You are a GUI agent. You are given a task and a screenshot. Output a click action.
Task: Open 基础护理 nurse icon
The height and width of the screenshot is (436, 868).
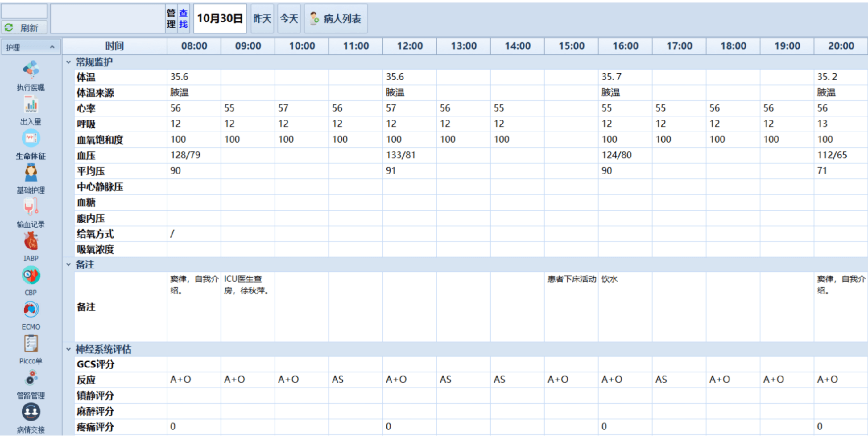pyautogui.click(x=31, y=173)
